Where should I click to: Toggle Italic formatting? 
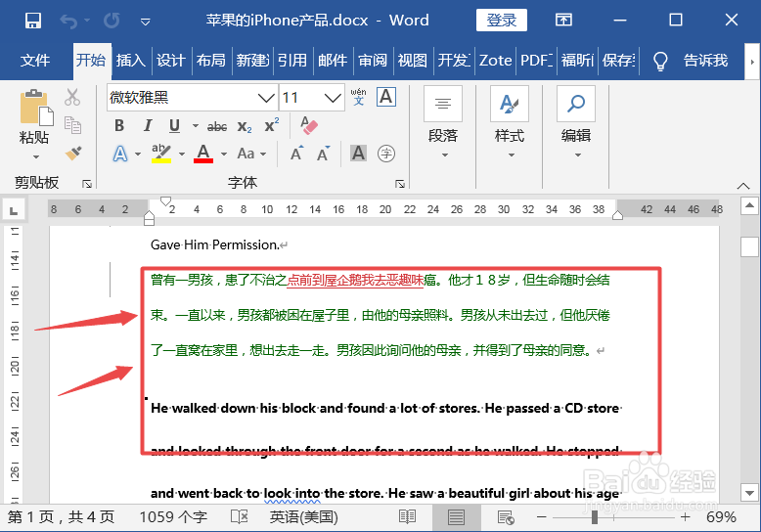coord(148,126)
